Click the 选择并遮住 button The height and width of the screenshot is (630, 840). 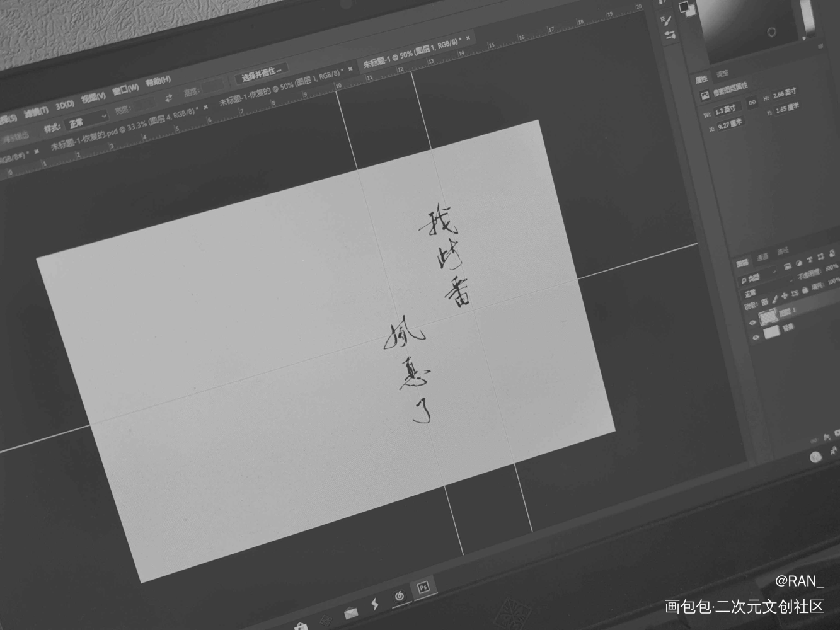[x=261, y=71]
